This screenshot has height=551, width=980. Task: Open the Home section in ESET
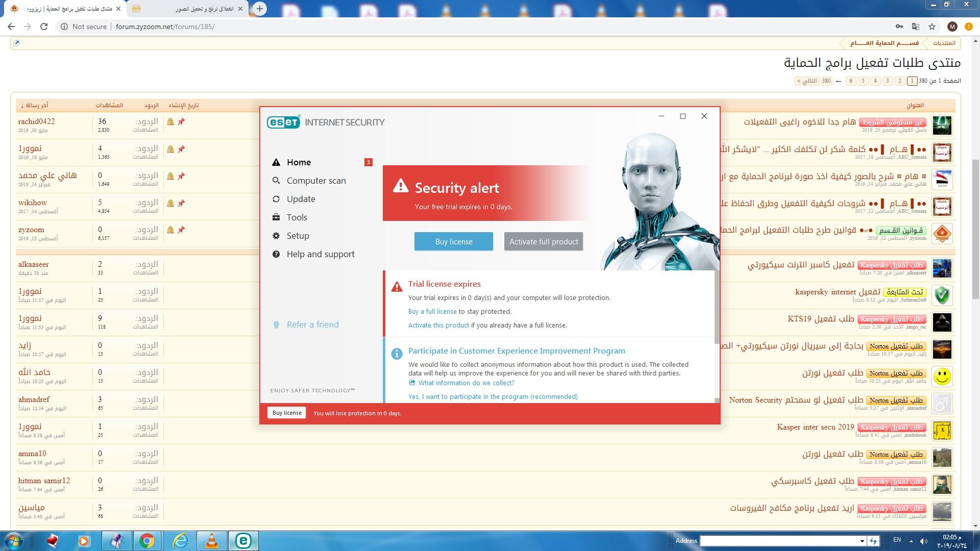point(299,162)
